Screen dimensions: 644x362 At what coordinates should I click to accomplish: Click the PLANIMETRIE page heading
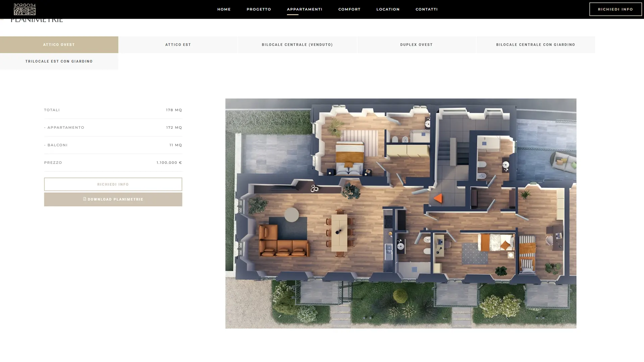pyautogui.click(x=37, y=19)
